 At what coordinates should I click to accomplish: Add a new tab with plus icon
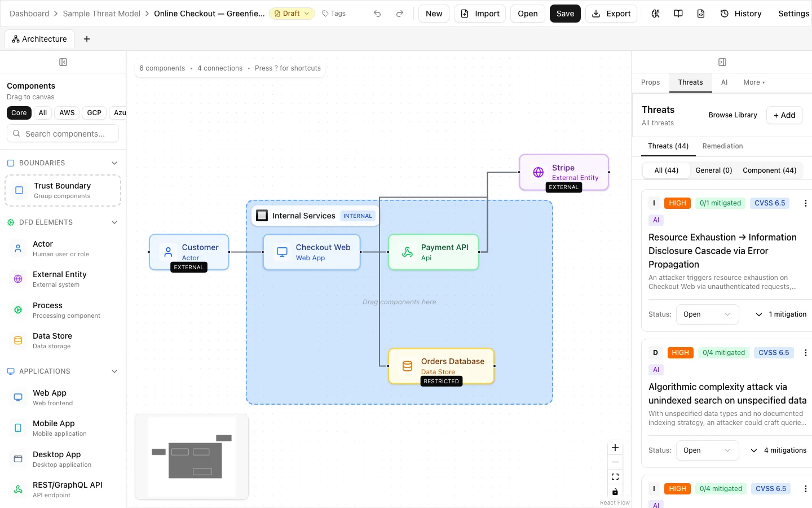[x=87, y=39]
